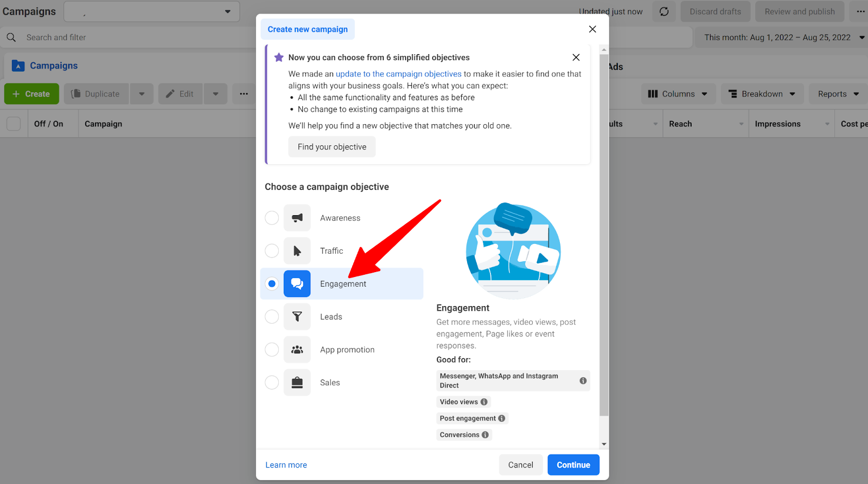Open the account selector dropdown
The height and width of the screenshot is (484, 868).
pyautogui.click(x=152, y=11)
